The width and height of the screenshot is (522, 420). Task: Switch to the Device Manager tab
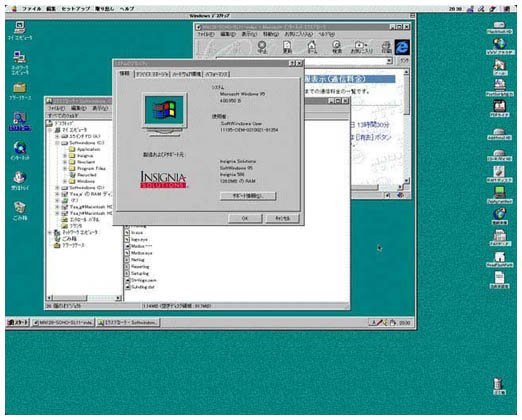click(x=152, y=74)
